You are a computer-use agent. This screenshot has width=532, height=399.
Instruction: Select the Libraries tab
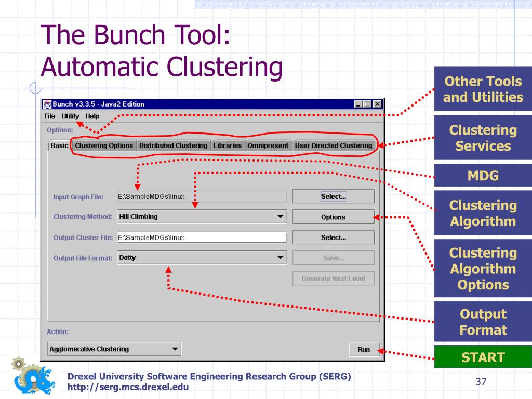point(228,145)
